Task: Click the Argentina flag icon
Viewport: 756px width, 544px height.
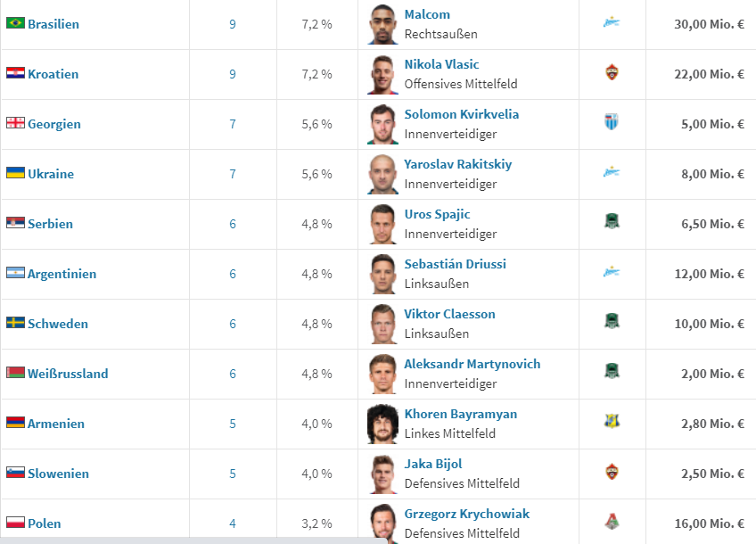Action: (x=15, y=273)
